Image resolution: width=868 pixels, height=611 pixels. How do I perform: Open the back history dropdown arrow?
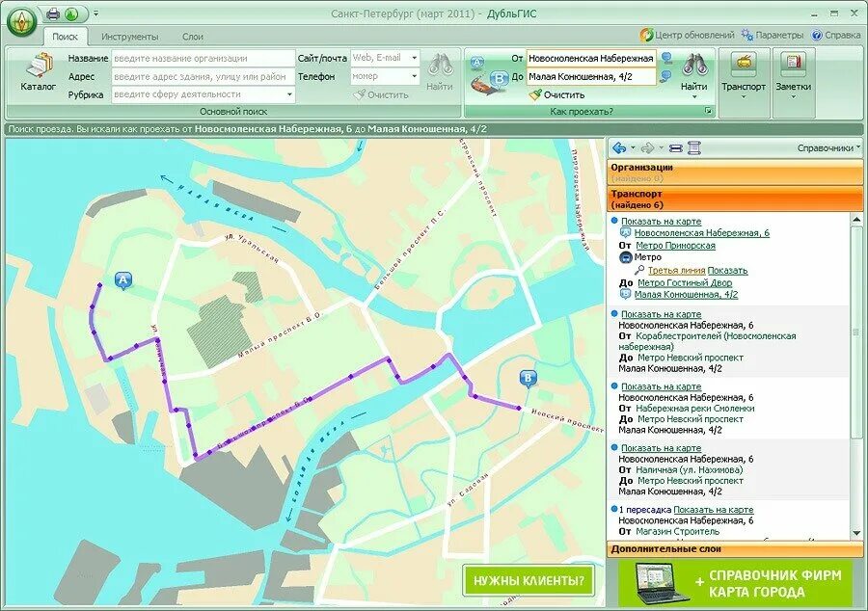pyautogui.click(x=633, y=147)
